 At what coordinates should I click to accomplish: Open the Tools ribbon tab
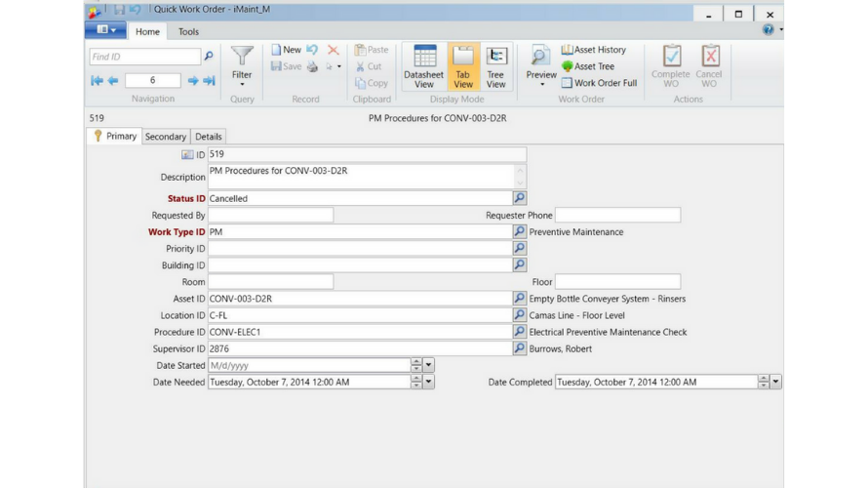point(188,32)
